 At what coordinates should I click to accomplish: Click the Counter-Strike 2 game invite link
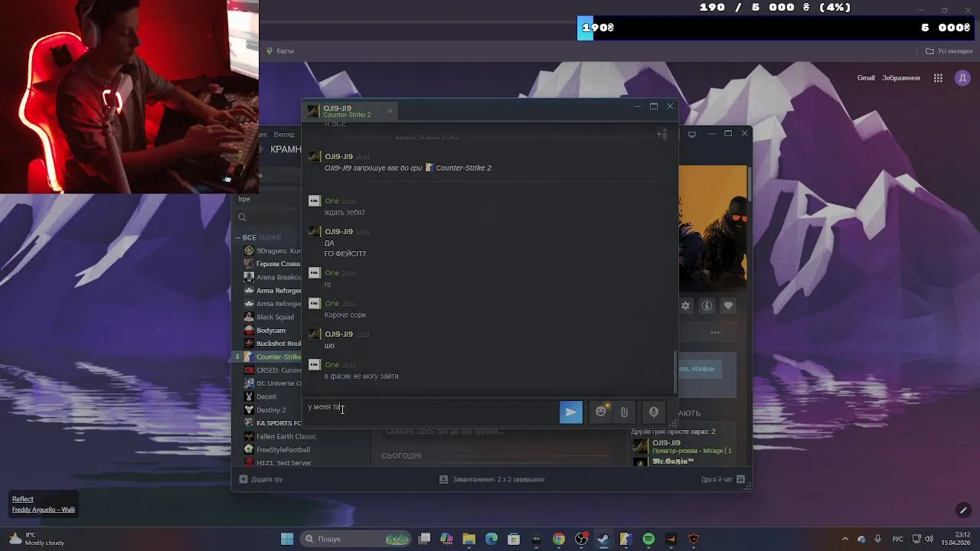tap(463, 168)
